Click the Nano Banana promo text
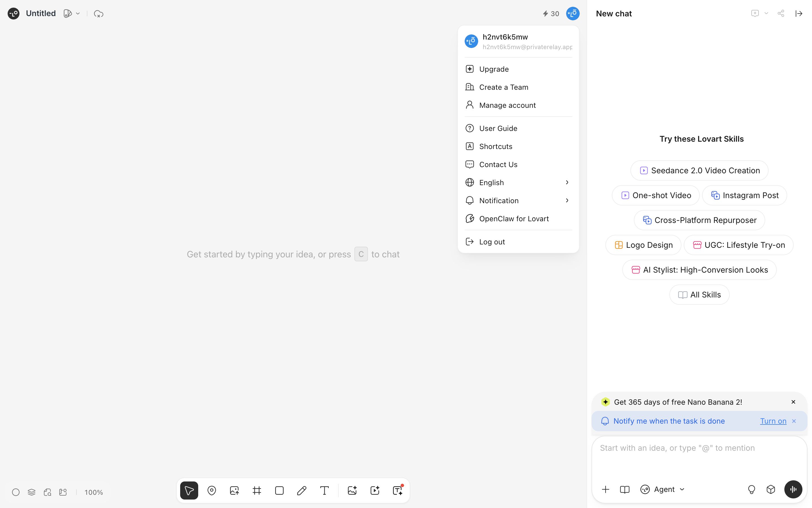 click(678, 402)
